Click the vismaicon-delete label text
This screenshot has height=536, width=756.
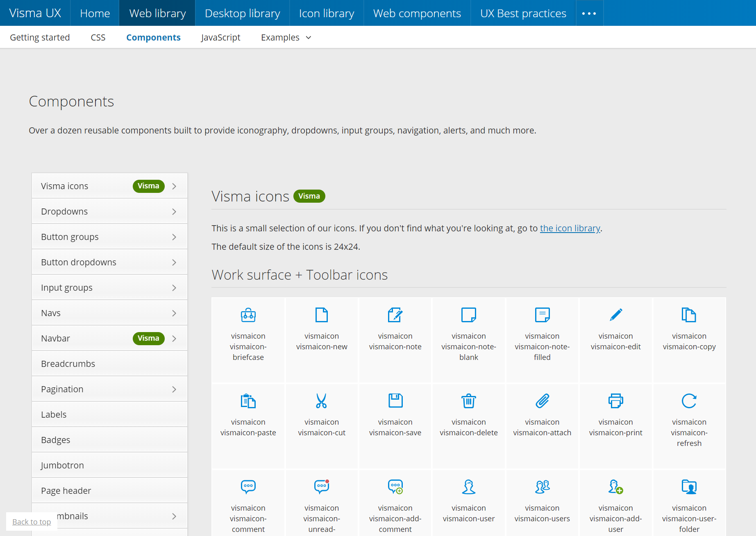point(469,432)
